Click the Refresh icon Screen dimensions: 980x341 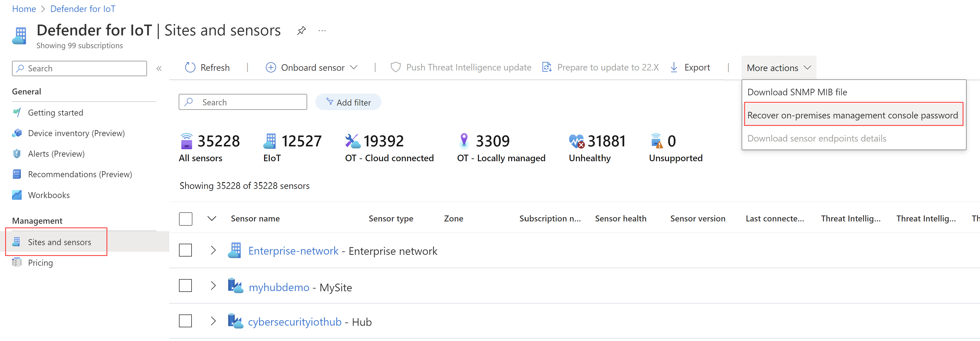tap(191, 67)
